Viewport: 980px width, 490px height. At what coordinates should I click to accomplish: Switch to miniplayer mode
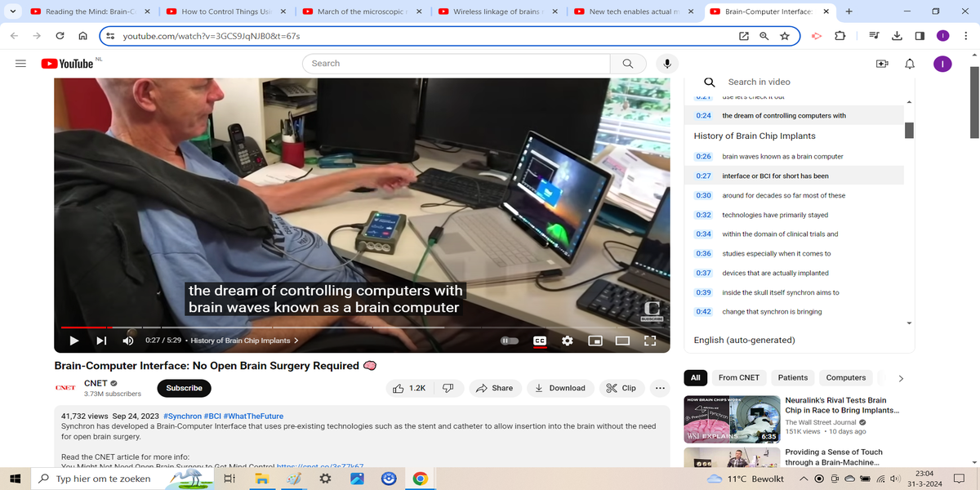tap(595, 341)
